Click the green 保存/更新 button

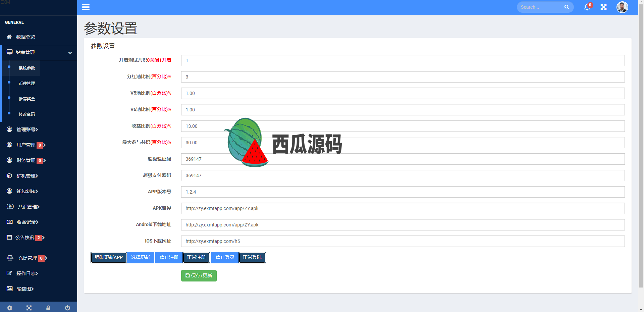pyautogui.click(x=199, y=276)
